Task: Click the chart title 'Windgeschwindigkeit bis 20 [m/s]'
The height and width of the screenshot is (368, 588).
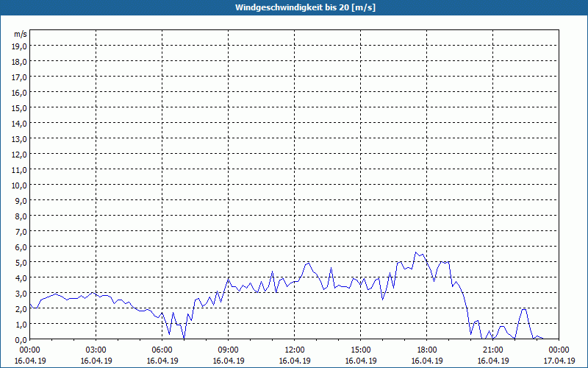Action: coord(305,7)
